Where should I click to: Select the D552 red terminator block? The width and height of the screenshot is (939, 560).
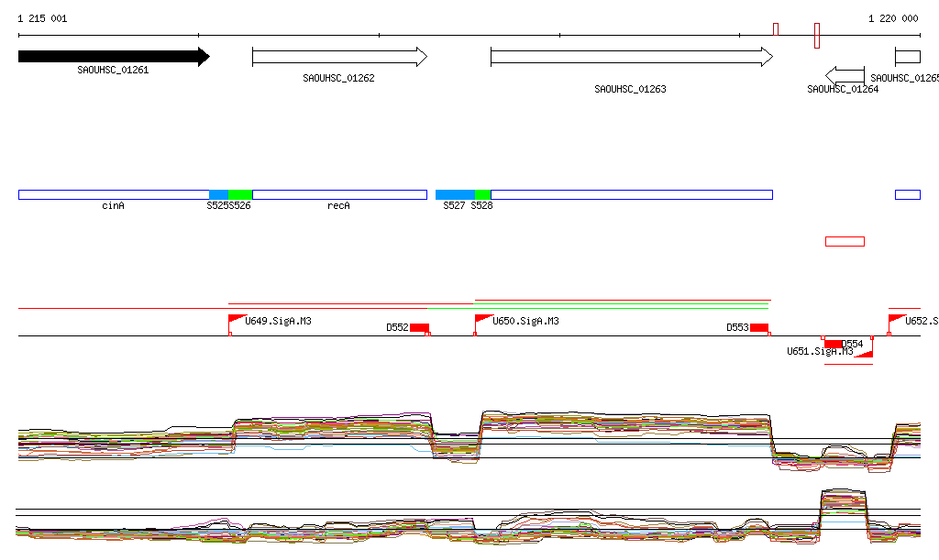point(419,327)
